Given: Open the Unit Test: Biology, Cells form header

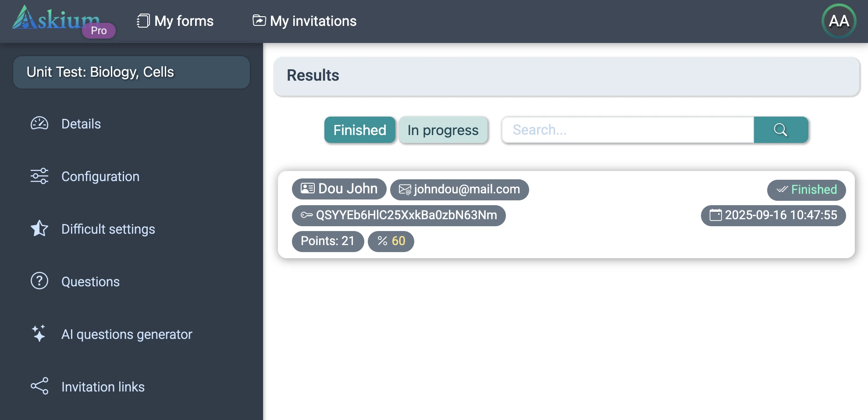Looking at the screenshot, I should click(132, 72).
